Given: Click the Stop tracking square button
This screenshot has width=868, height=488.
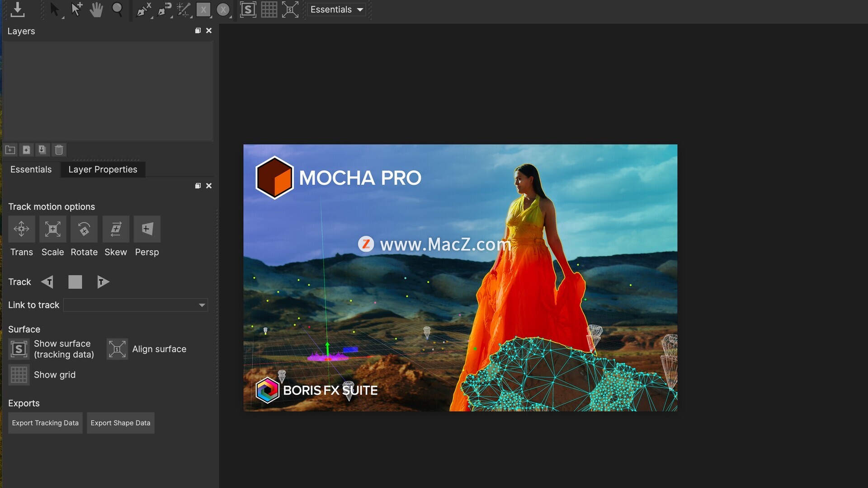Looking at the screenshot, I should tap(75, 282).
